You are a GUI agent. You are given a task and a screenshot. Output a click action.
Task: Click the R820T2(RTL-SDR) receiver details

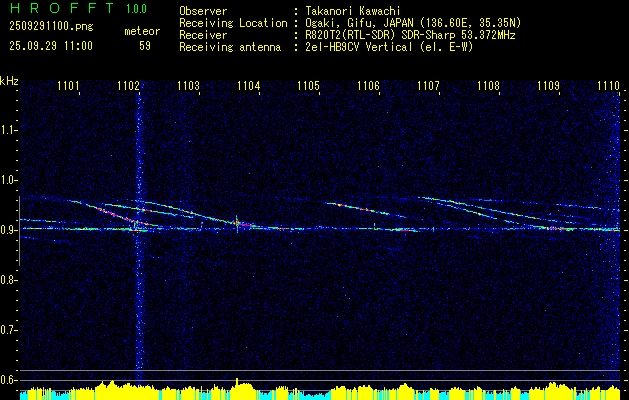tap(410, 35)
